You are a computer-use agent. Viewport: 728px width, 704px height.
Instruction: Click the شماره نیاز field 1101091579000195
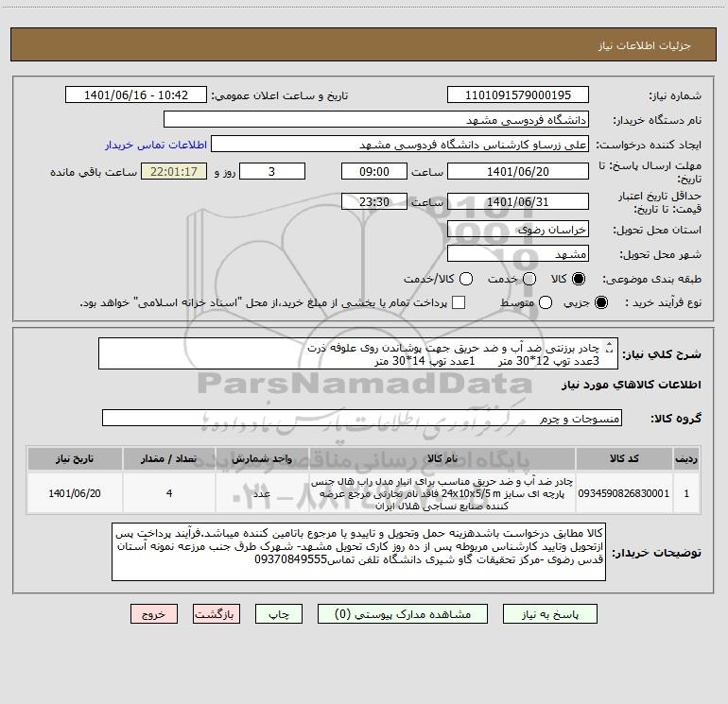click(518, 94)
